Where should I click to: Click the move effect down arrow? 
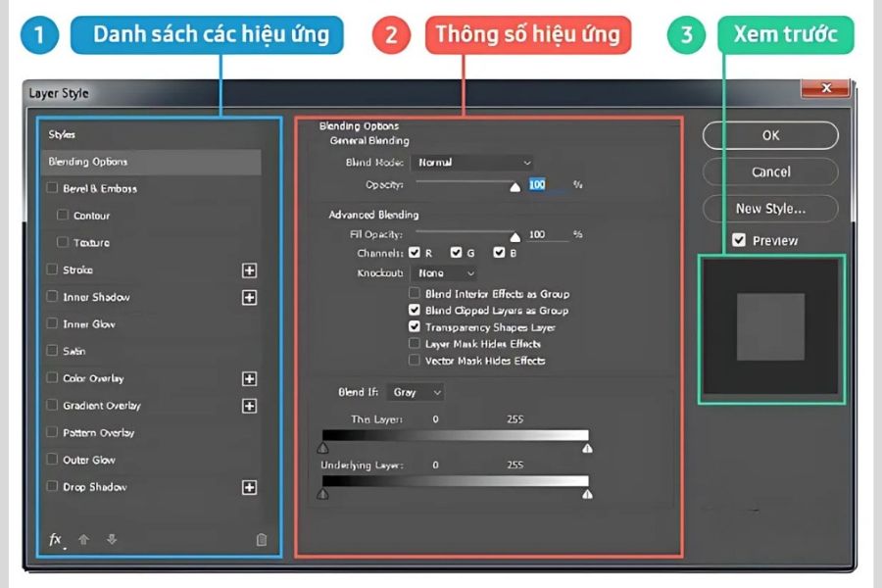click(x=112, y=539)
